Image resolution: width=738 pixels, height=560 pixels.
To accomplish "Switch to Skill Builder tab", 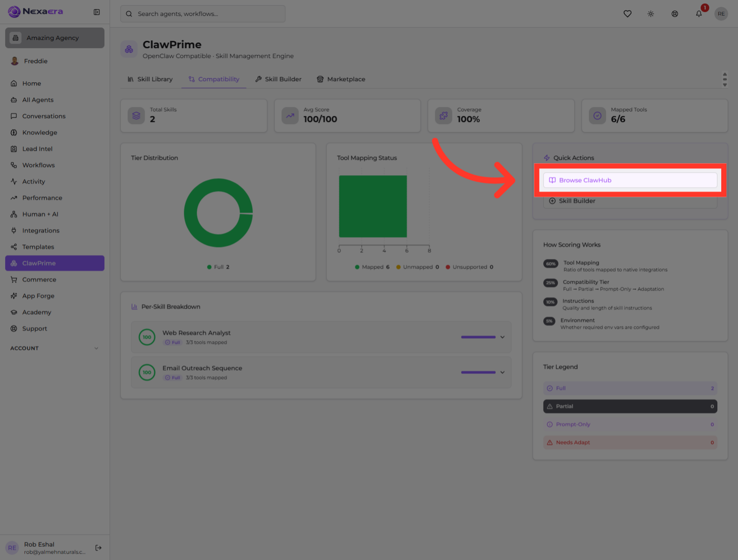I will coord(278,79).
